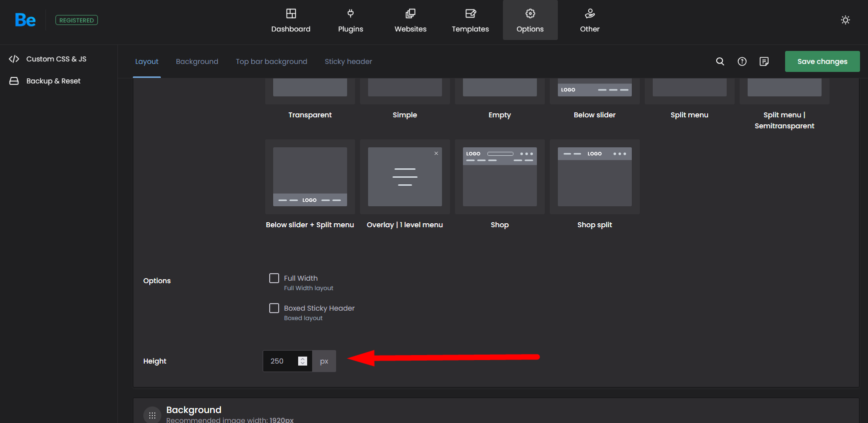Switch to the Sticky header tab
The width and height of the screenshot is (868, 423).
click(x=348, y=61)
